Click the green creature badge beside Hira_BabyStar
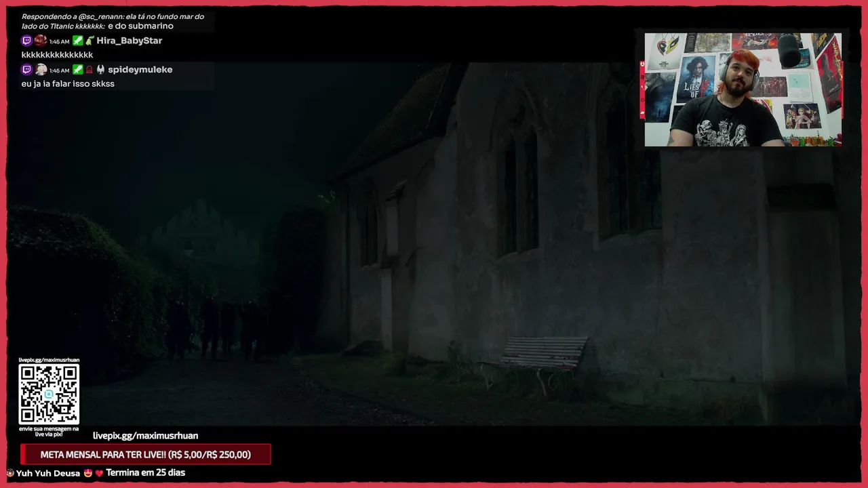868x488 pixels. (x=90, y=41)
